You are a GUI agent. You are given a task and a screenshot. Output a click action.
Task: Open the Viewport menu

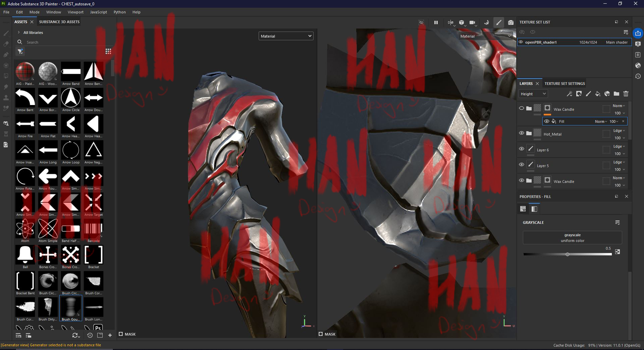coord(75,12)
